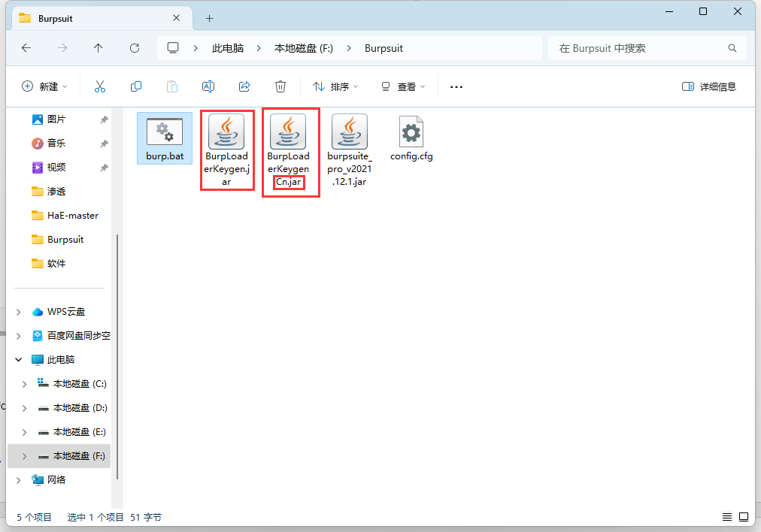
Task: Click the Paste clipboard icon
Action: tap(171, 87)
